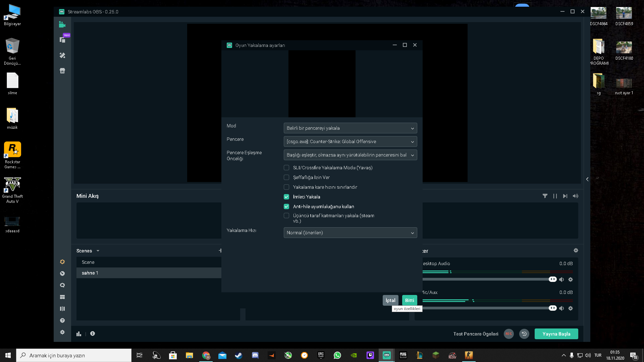Click the Mini Feed filter icon
The height and width of the screenshot is (362, 644).
[x=545, y=196]
